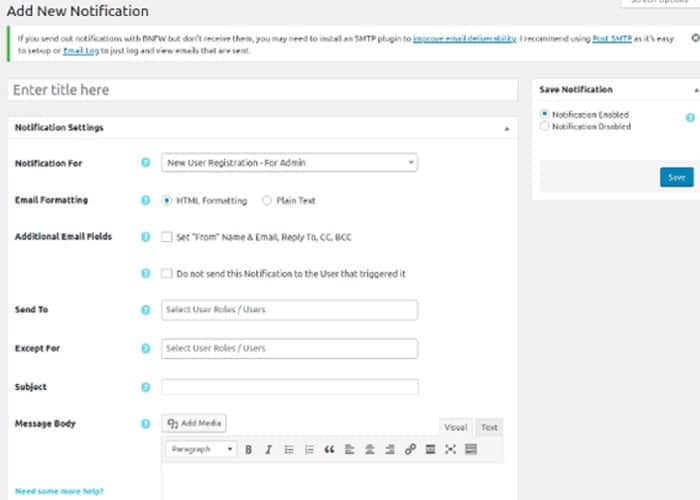Click help icon beside Additional Email Fields
This screenshot has height=500, width=700.
[x=146, y=237]
